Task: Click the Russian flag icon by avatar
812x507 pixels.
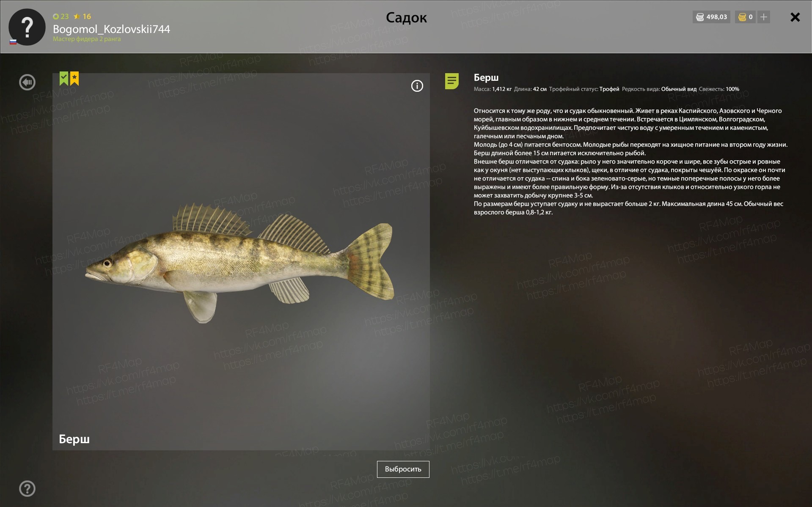Action: 13,42
